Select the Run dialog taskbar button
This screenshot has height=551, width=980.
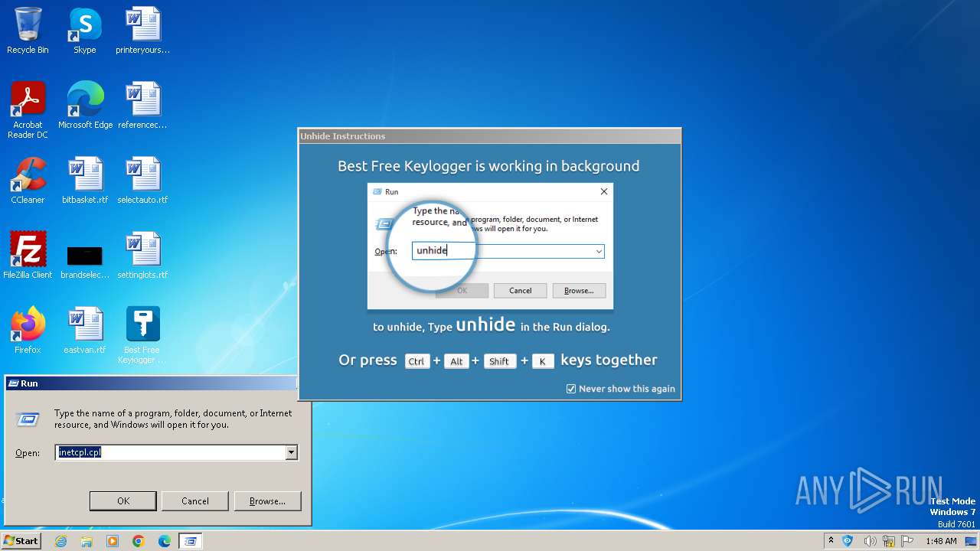tap(191, 541)
